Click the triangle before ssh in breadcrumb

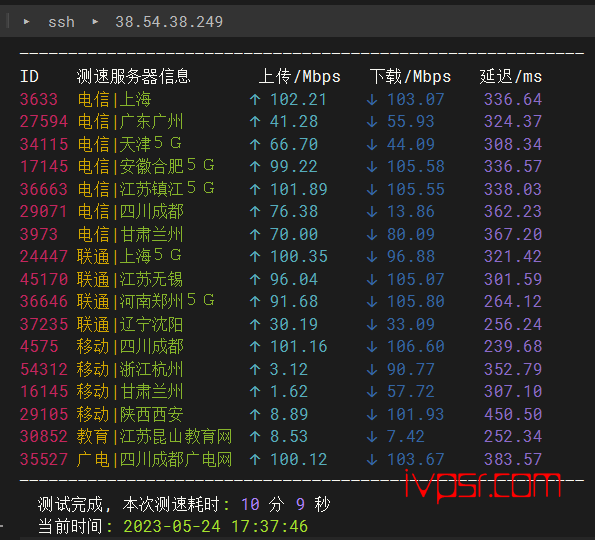coord(26,22)
